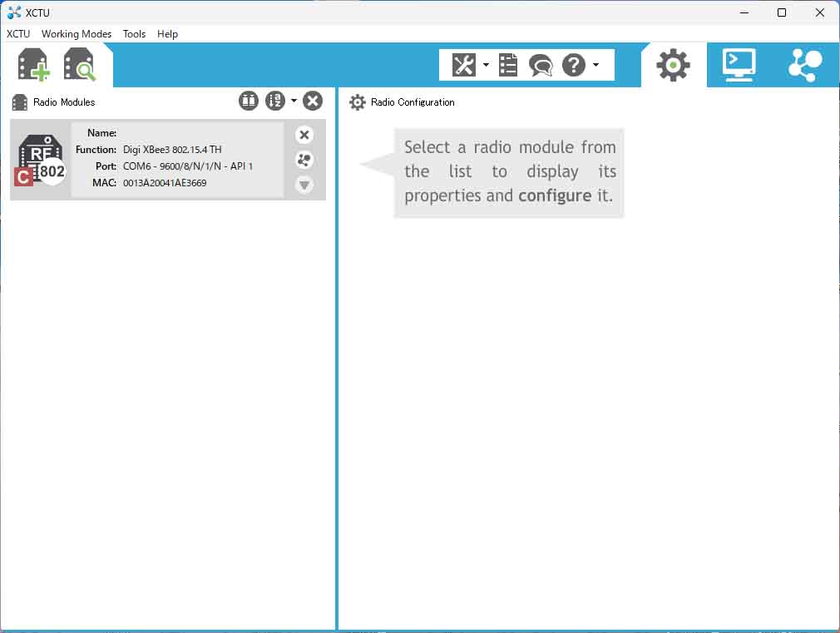
Task: Maximize the XCTU window
Action: tap(782, 12)
